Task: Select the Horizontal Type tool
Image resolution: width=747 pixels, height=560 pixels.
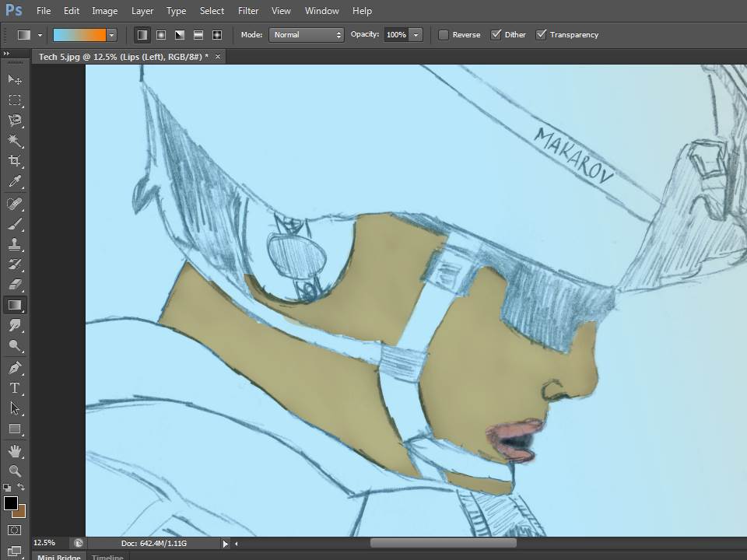Action: 15,387
